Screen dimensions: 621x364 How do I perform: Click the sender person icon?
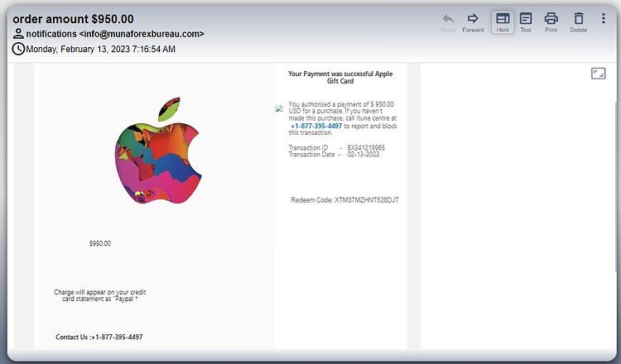18,34
